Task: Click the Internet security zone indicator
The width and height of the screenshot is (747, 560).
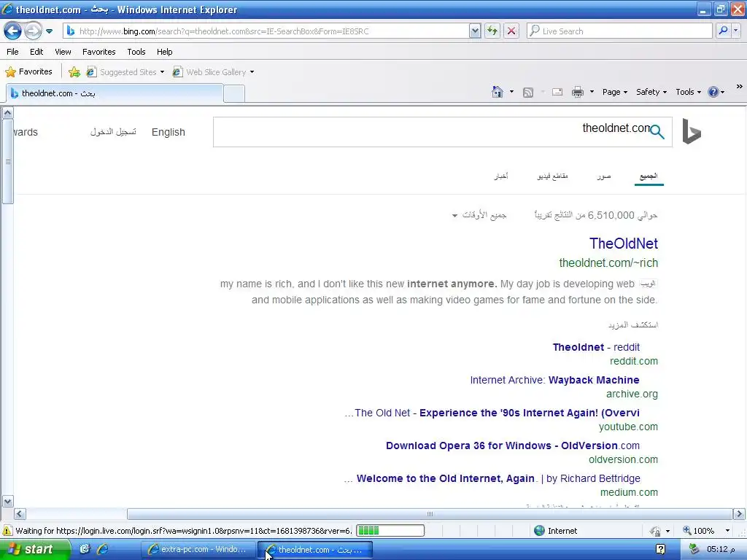Action: (555, 531)
